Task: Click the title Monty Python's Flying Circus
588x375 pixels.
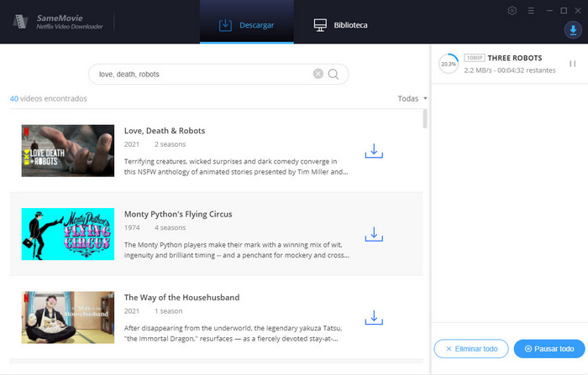Action: [x=178, y=214]
